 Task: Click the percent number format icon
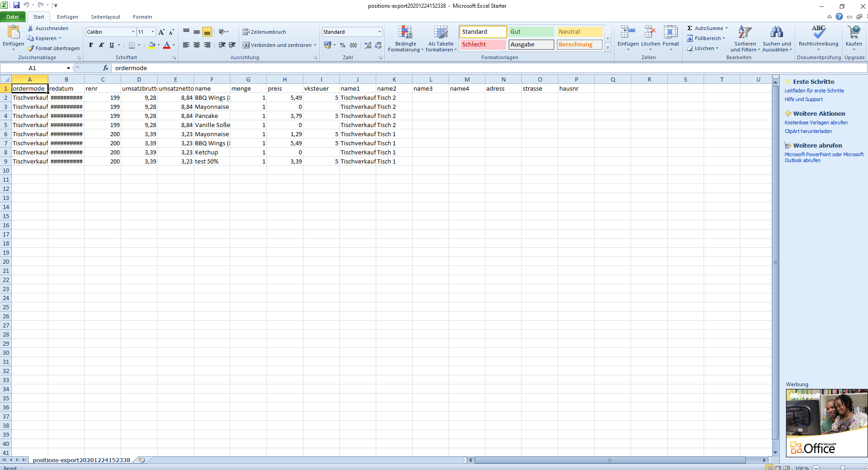(342, 45)
